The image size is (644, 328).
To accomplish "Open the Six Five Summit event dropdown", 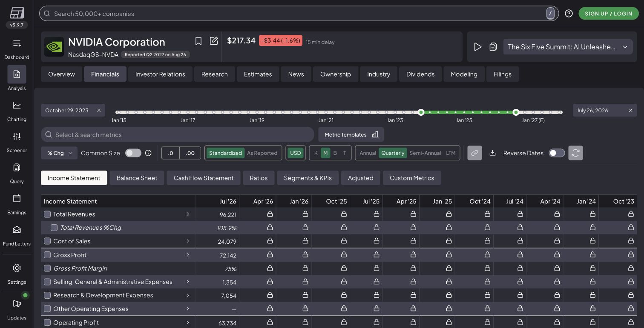I will click(567, 47).
